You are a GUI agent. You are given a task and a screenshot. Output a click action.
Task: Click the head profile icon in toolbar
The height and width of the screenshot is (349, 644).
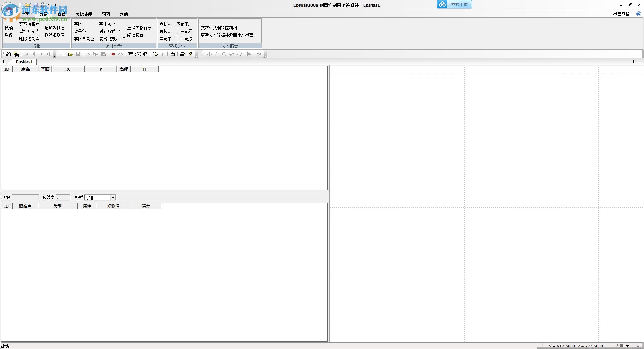(x=145, y=54)
